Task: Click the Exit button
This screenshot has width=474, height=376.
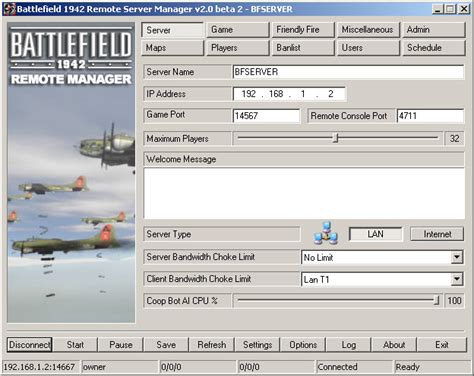Action: (442, 345)
